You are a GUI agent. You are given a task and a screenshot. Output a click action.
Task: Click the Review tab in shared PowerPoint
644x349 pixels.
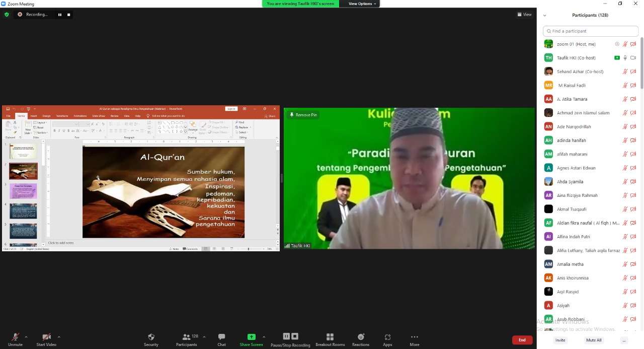[115, 116]
